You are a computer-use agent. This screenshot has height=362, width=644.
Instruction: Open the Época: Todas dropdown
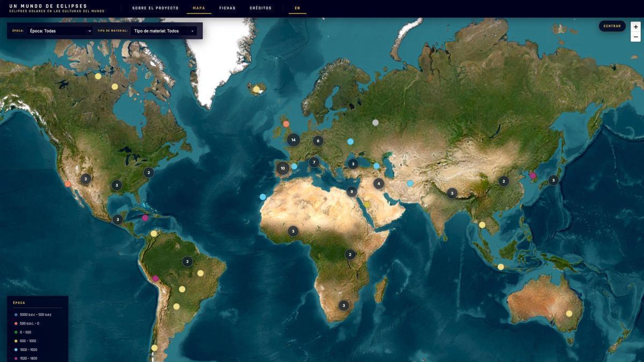pyautogui.click(x=60, y=31)
